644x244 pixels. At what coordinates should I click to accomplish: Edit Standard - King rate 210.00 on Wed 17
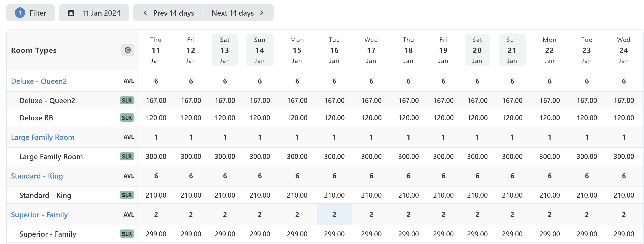[371, 195]
